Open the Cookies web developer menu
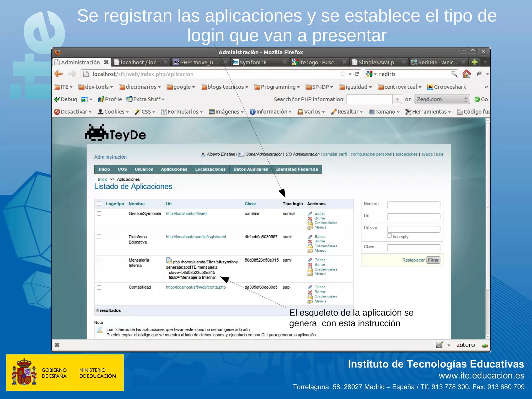 tap(113, 112)
